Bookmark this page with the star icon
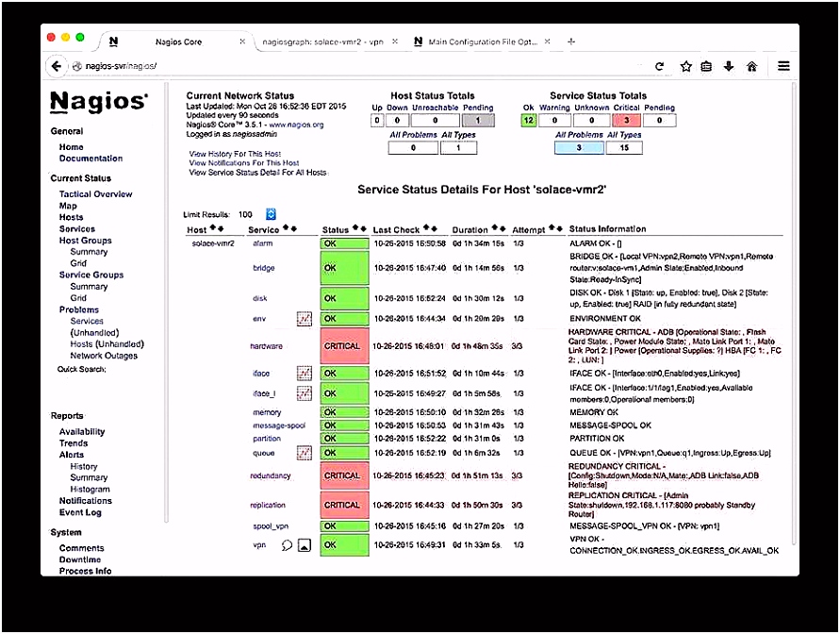 pos(685,66)
